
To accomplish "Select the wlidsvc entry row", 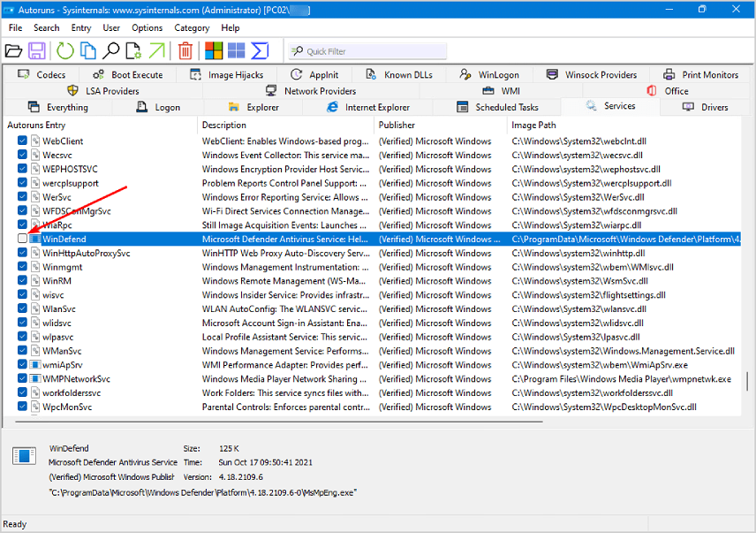I will click(372, 323).
